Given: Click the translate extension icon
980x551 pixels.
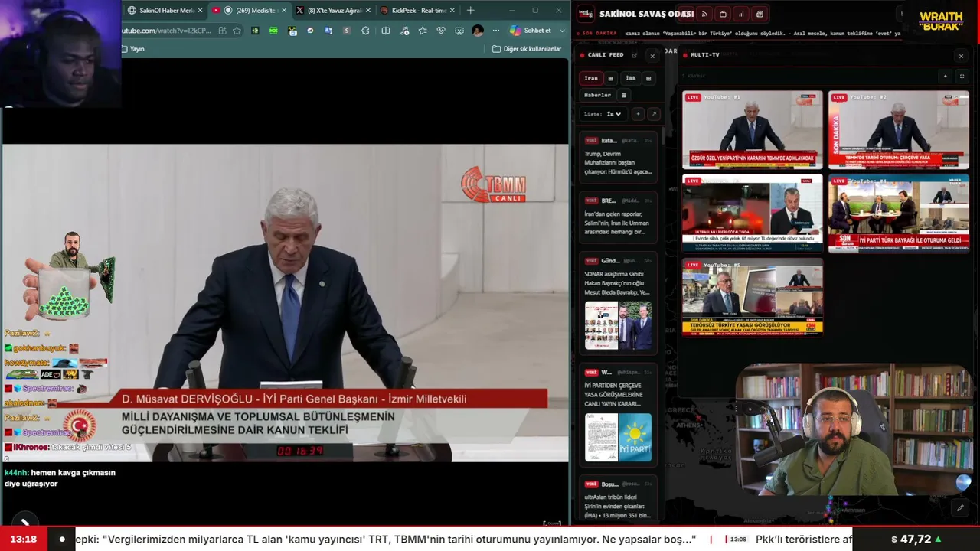Looking at the screenshot, I should (328, 31).
